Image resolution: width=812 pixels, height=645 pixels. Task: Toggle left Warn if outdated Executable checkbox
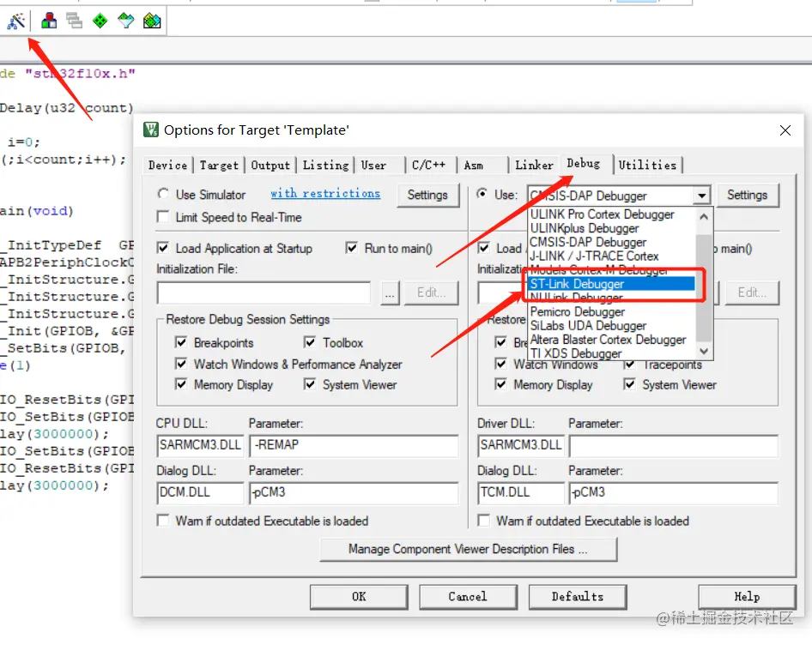pyautogui.click(x=163, y=521)
